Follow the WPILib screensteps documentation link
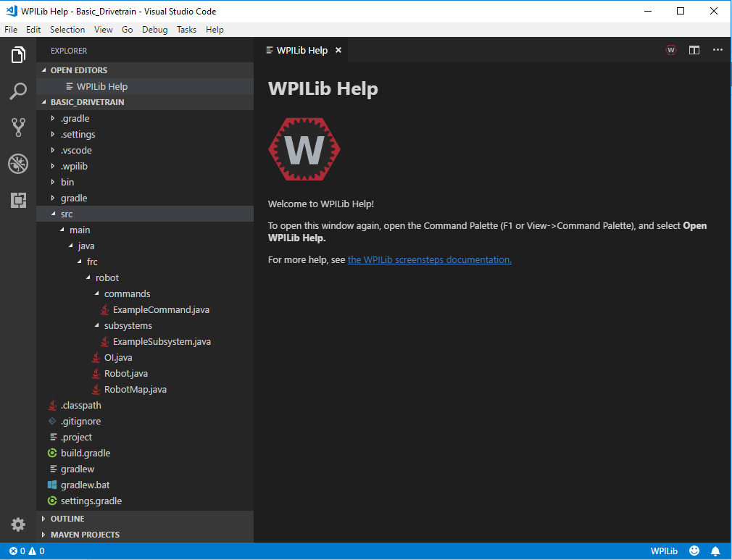732x560 pixels. pos(429,259)
